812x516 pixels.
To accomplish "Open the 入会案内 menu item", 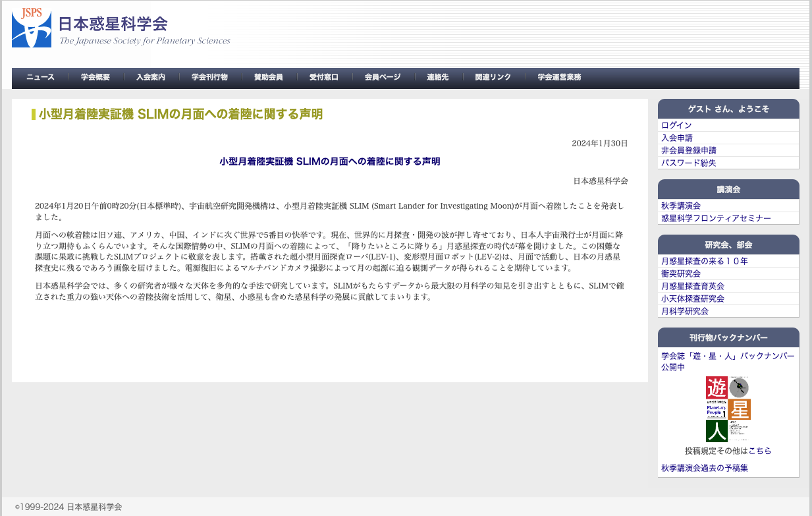I will [151, 77].
